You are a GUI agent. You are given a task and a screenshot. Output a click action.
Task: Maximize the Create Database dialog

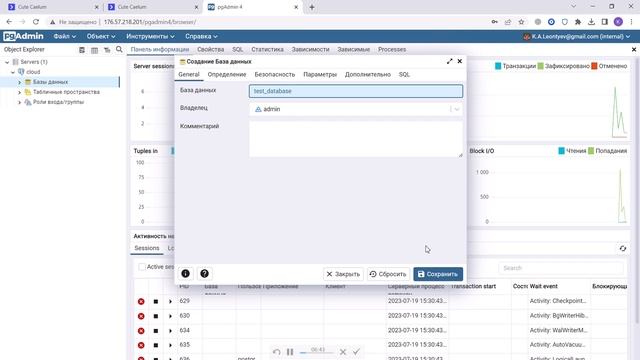coord(449,61)
